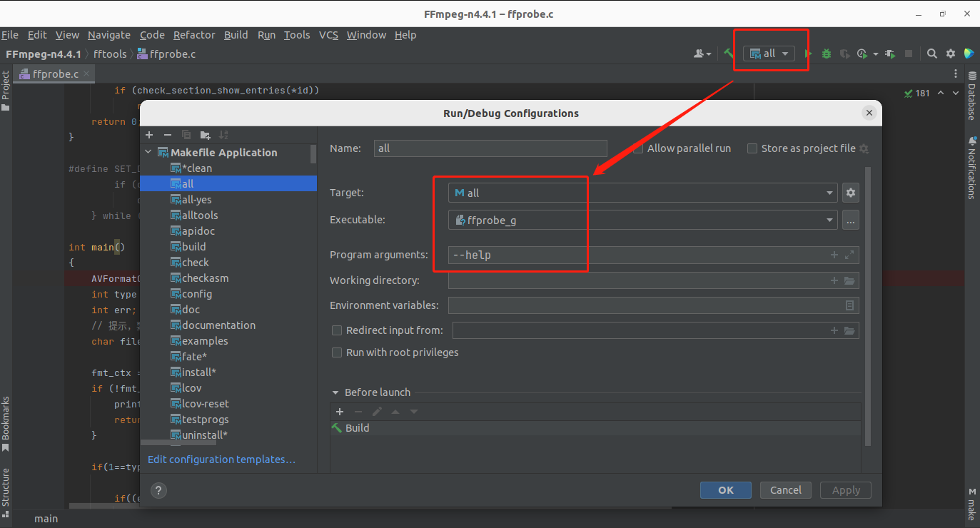Open Edit configuration templates link
The width and height of the screenshot is (980, 528).
click(x=221, y=460)
